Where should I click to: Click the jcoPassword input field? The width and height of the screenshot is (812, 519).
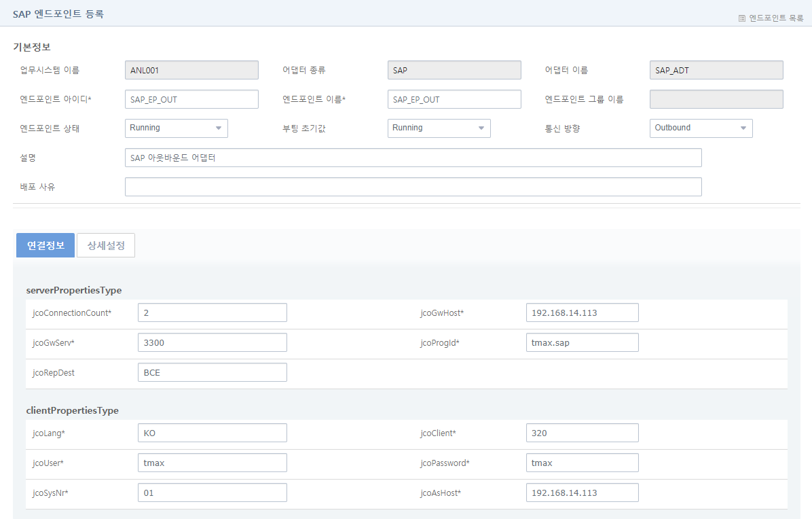(582, 463)
